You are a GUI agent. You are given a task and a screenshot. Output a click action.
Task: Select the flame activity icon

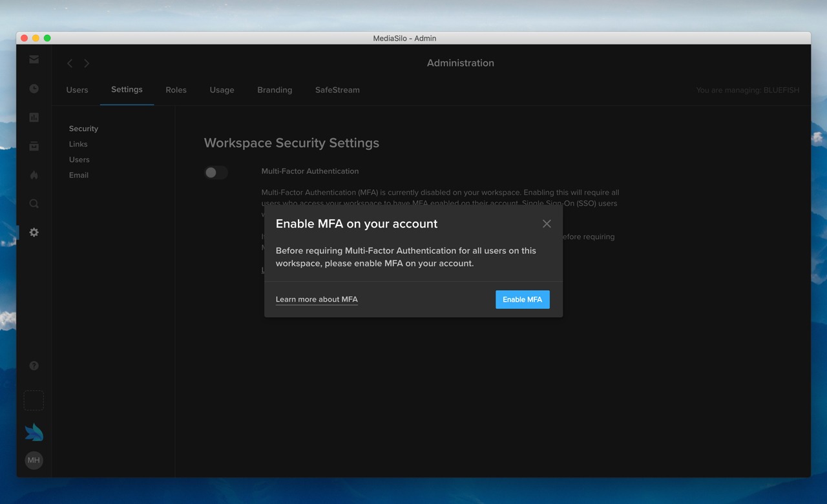[x=34, y=174]
